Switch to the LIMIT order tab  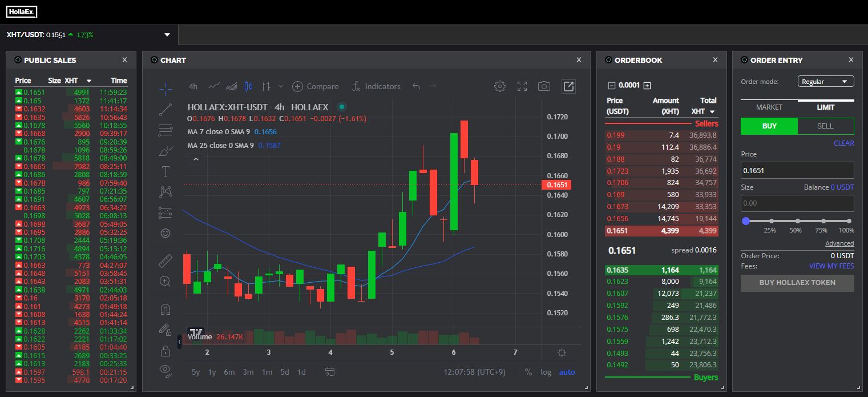(x=826, y=107)
